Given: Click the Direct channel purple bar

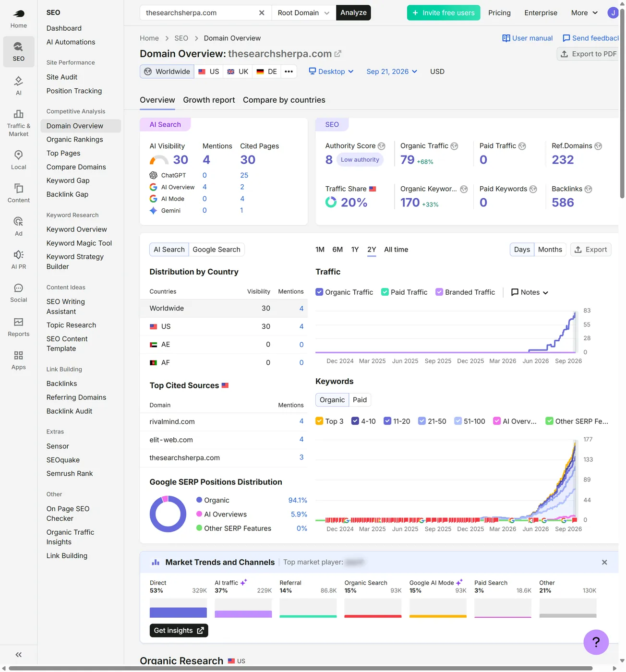Looking at the screenshot, I should coord(178,612).
